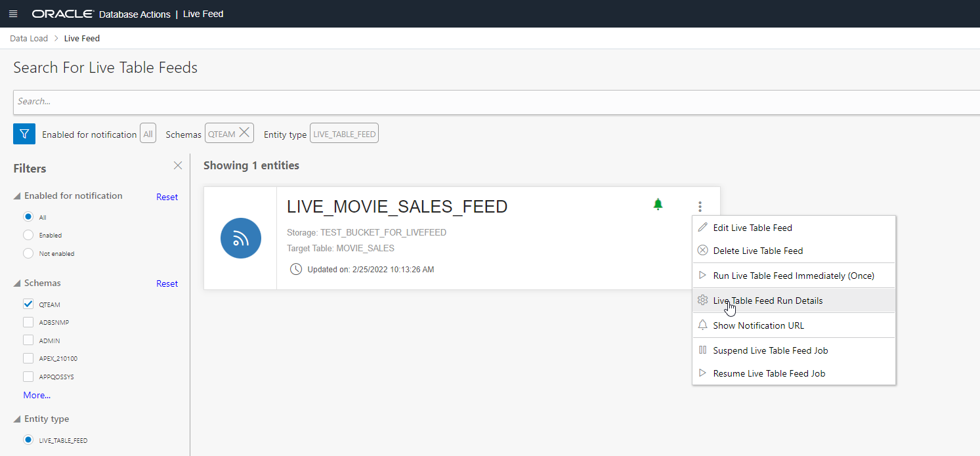
Task: Click the green notification bell icon
Action: pos(658,204)
